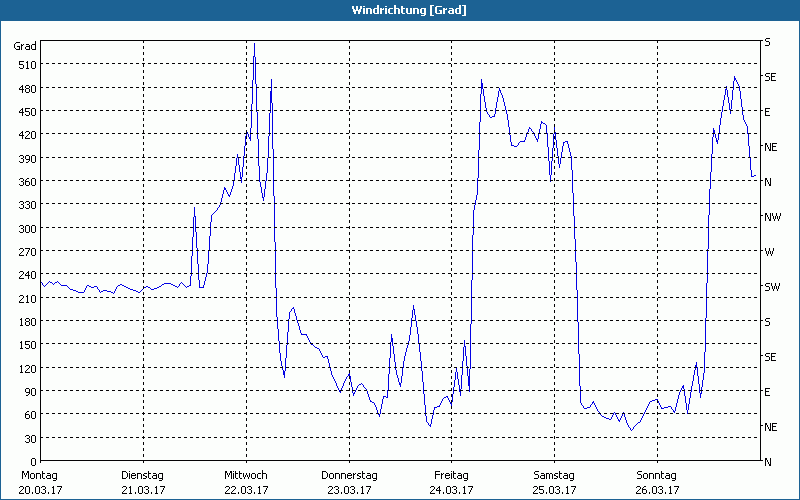The height and width of the screenshot is (500, 800).
Task: Click the SE compass label beside the 480 gridline
Action: coord(770,77)
